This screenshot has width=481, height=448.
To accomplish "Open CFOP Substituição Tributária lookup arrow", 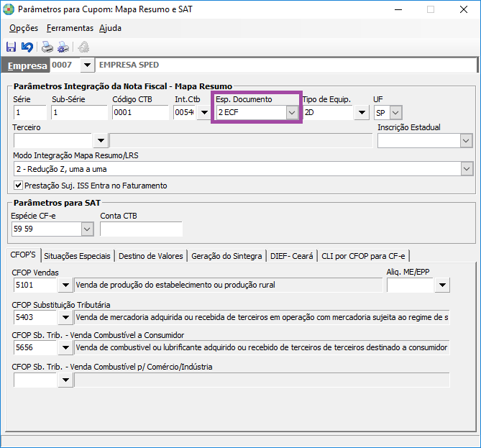I will [x=66, y=317].
